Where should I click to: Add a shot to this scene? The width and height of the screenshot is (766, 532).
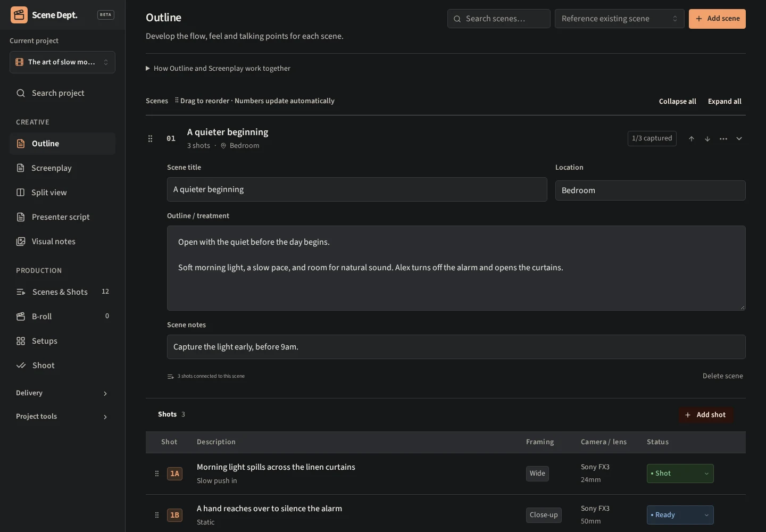[x=706, y=415]
